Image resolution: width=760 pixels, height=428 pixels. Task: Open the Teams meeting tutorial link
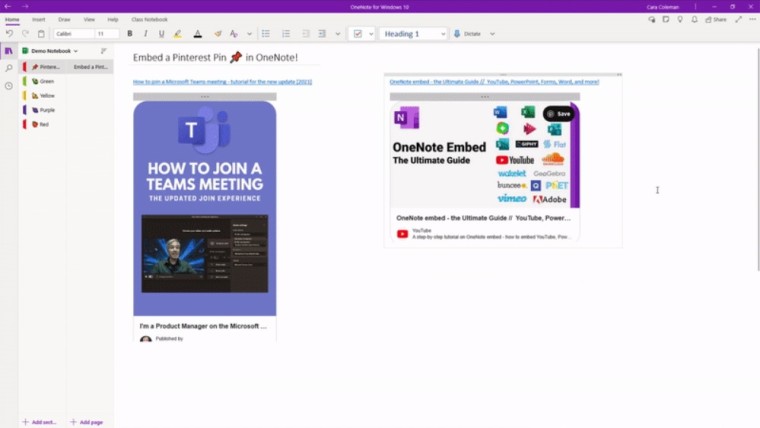pos(222,82)
